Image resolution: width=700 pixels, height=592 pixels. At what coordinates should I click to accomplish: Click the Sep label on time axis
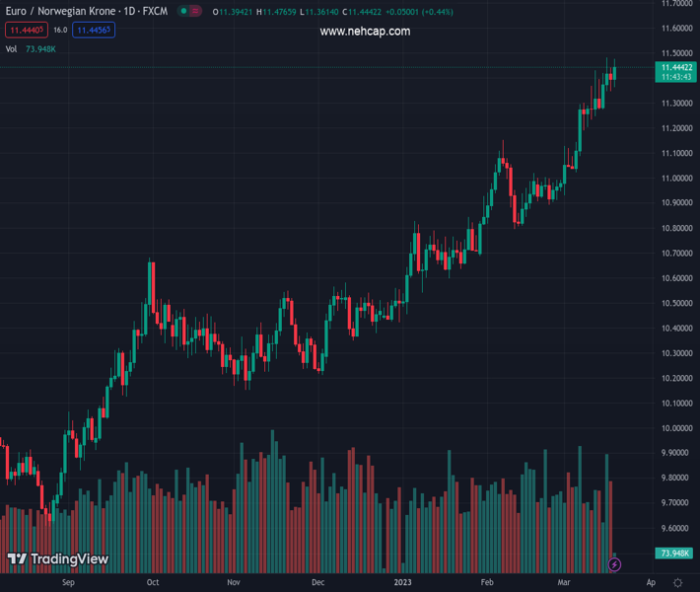click(68, 583)
